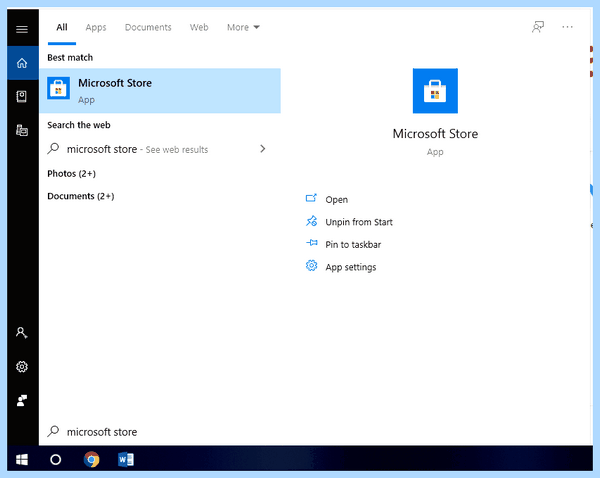Open the hamburger menu in the sidebar
Screen dimensions: 600x478
22,29
